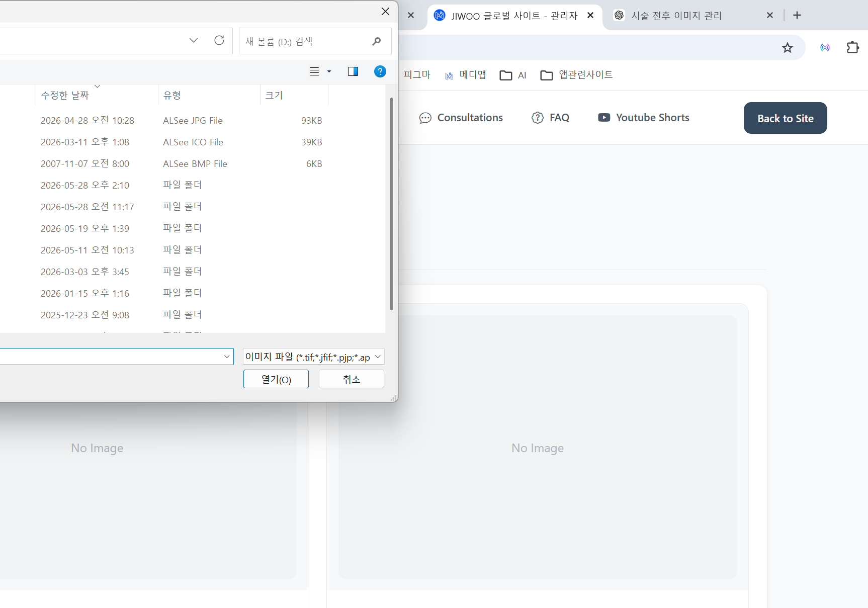Toggle the preview pane icon

(x=353, y=71)
